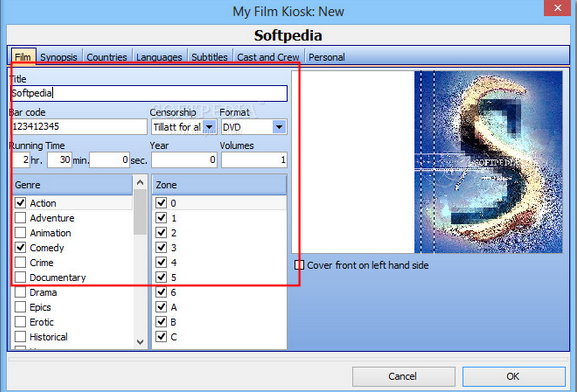Click the Title input field
The width and height of the screenshot is (577, 392).
tap(149, 93)
